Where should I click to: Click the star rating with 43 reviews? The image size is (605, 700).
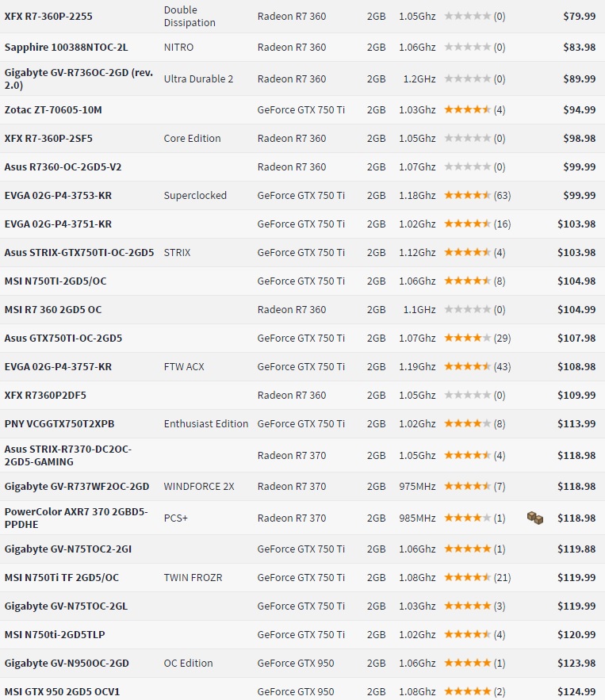pos(467,367)
